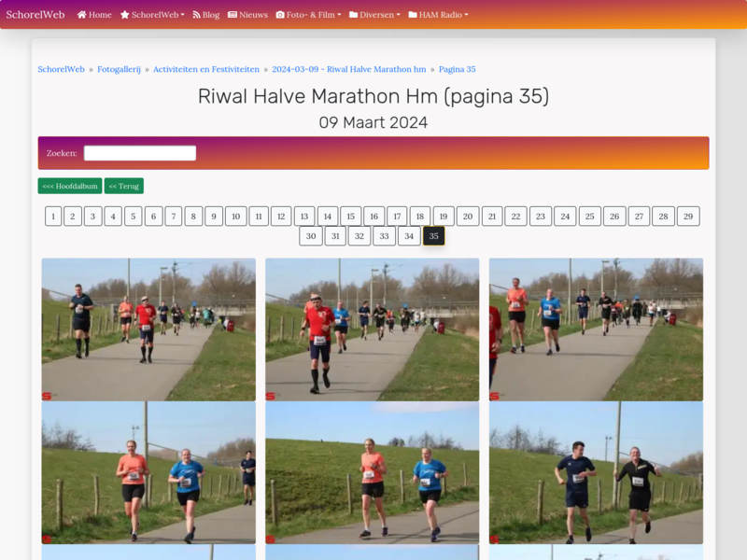Click the folder icon beside Diversen
The image size is (747, 560).
[354, 15]
